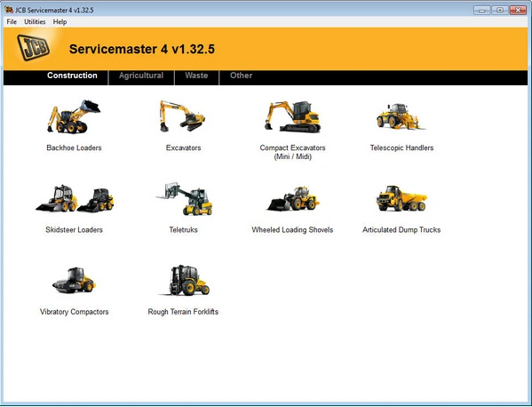The image size is (532, 407).
Task: Click the Backhoe Loaders label
Action: pos(74,148)
